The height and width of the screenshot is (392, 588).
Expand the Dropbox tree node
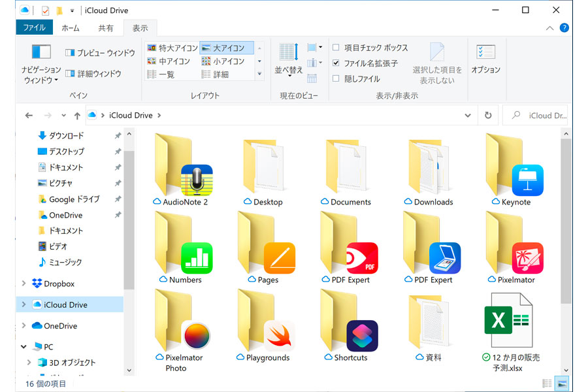point(24,284)
